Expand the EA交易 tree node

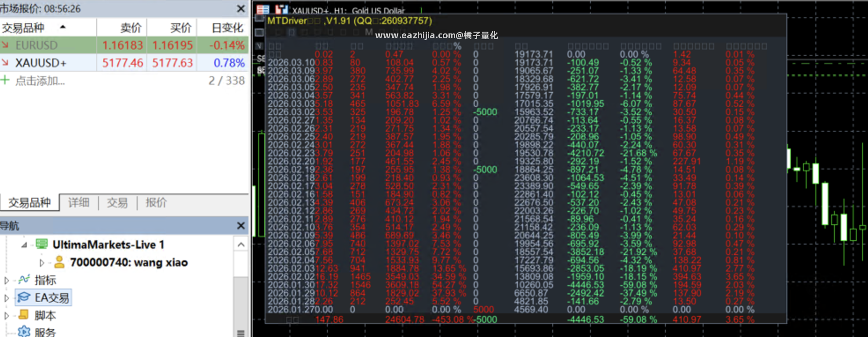(x=6, y=298)
